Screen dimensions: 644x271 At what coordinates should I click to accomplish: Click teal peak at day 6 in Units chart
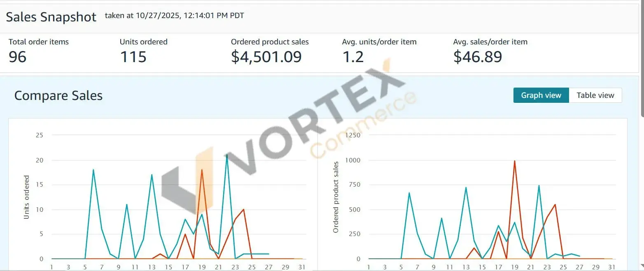pos(93,170)
